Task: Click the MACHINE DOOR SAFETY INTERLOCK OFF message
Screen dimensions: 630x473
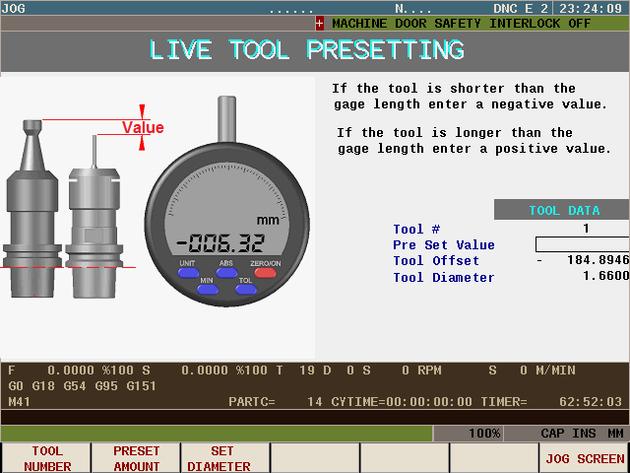Action: 461,23
